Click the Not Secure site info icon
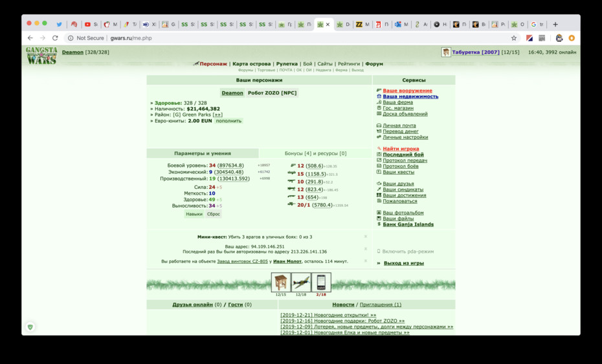Image resolution: width=602 pixels, height=364 pixels. [x=71, y=38]
